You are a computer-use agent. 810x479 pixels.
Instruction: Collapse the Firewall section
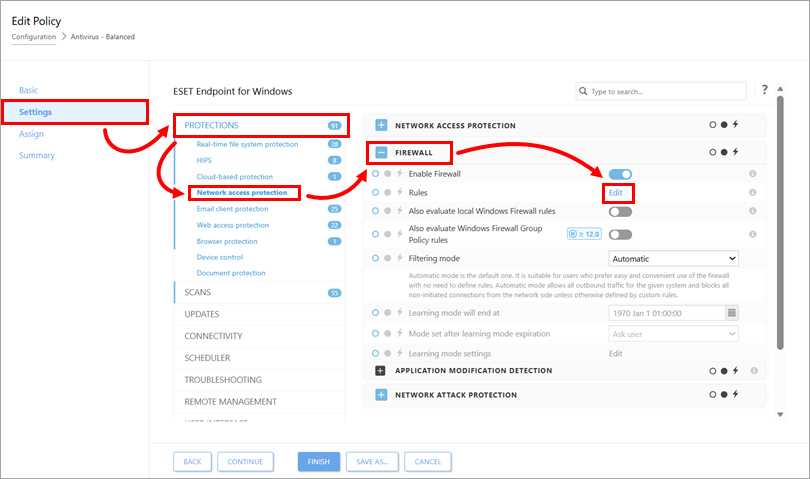click(381, 153)
